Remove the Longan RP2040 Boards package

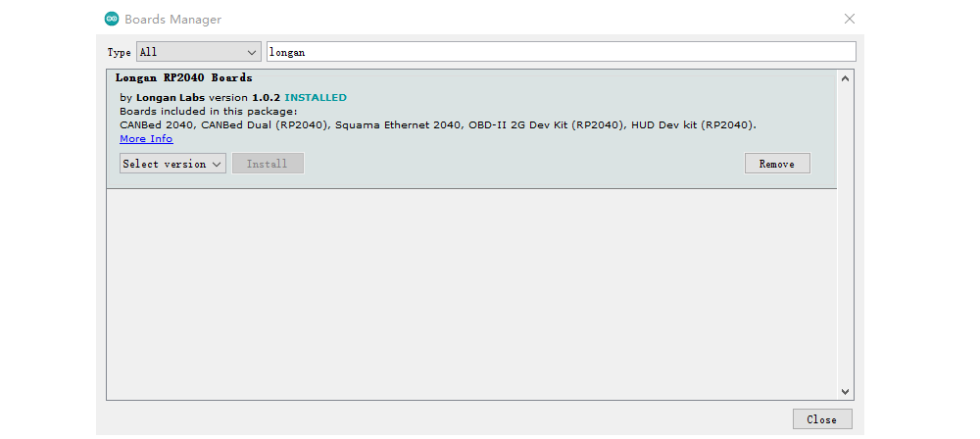777,164
